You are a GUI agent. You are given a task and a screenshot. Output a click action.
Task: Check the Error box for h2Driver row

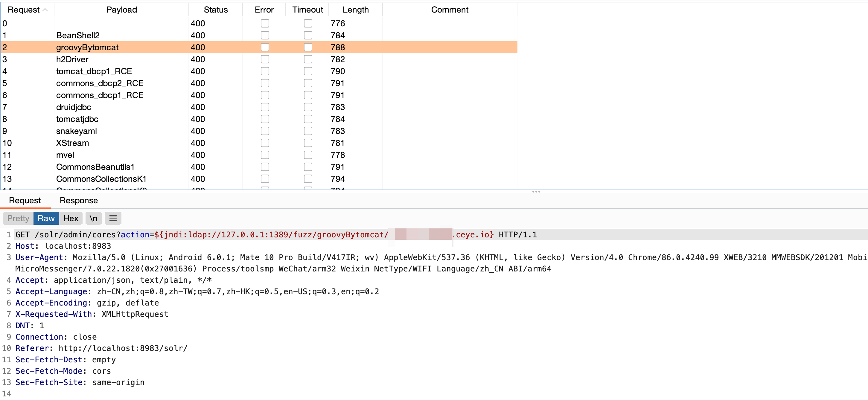point(265,59)
